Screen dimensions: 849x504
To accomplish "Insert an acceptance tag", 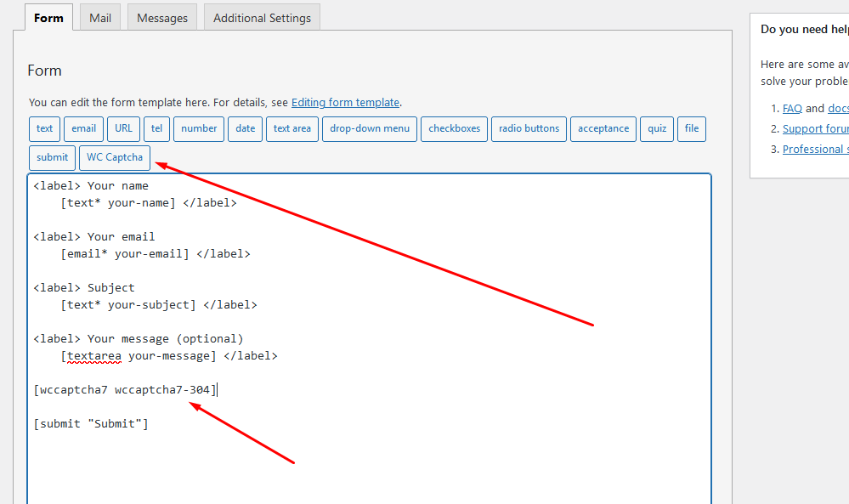I will pyautogui.click(x=603, y=129).
